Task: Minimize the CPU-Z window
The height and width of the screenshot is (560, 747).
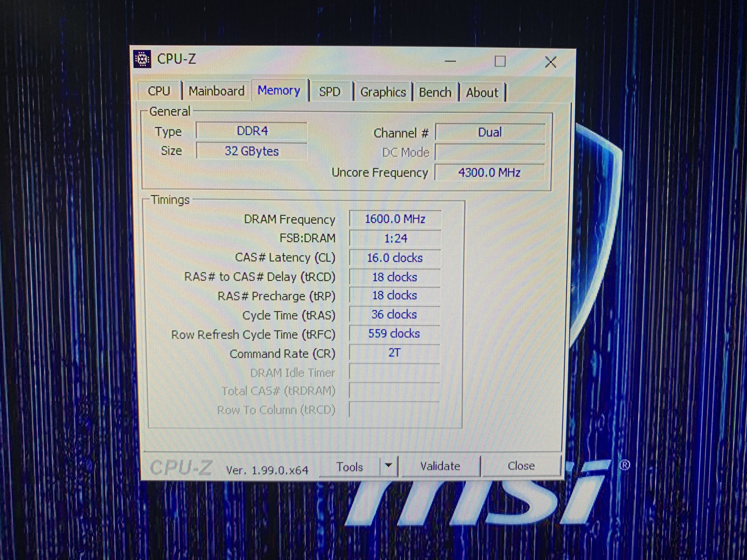Action: tap(450, 61)
